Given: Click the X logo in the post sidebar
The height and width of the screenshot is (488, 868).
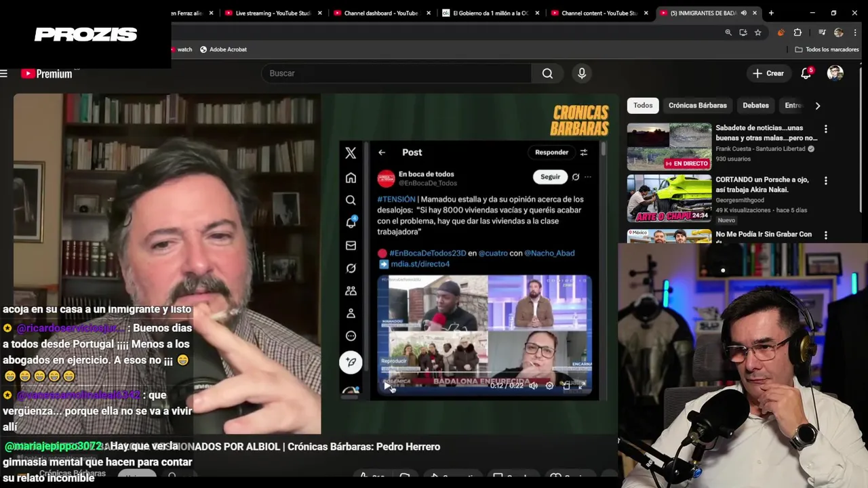Looking at the screenshot, I should [351, 153].
